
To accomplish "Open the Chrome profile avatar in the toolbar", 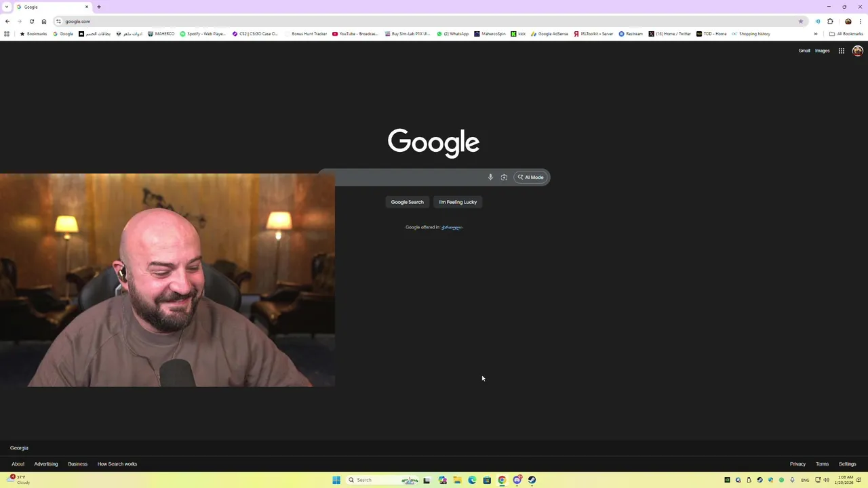I will coord(848,21).
